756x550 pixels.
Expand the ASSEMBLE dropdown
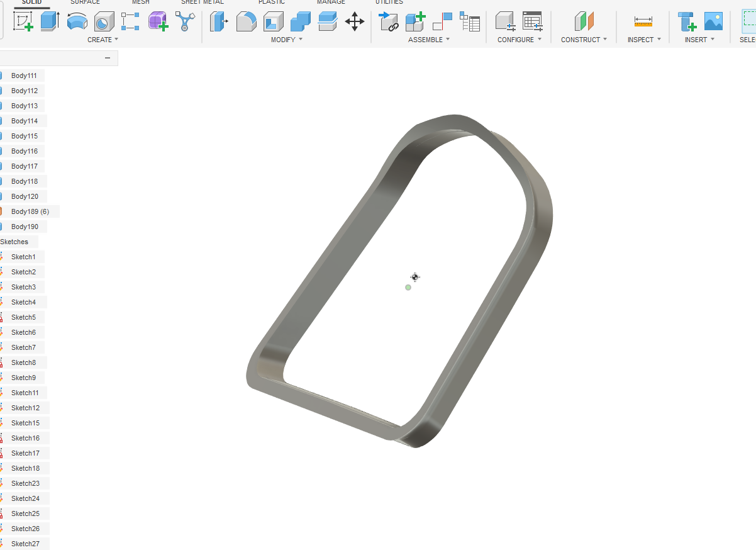pyautogui.click(x=429, y=40)
